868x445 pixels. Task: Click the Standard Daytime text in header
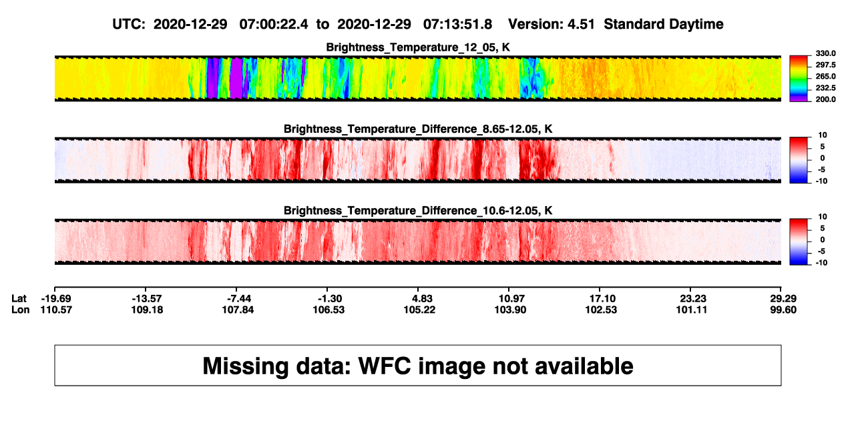(x=664, y=24)
